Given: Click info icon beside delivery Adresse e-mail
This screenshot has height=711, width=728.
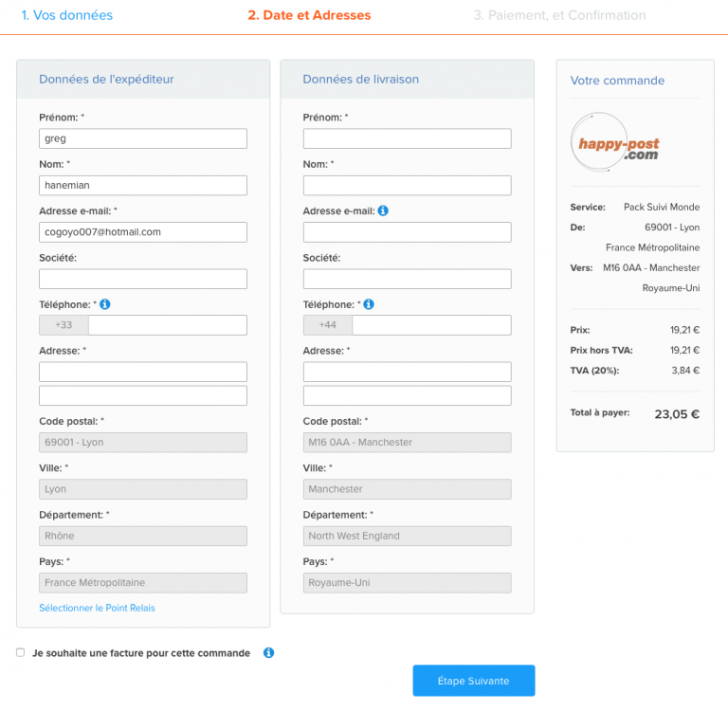Looking at the screenshot, I should click(383, 210).
